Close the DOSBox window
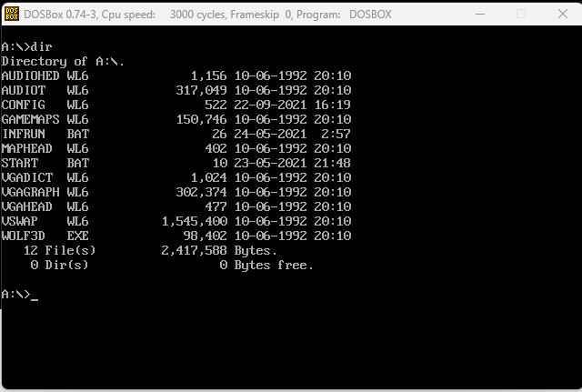This screenshot has height=392, width=582. click(562, 15)
